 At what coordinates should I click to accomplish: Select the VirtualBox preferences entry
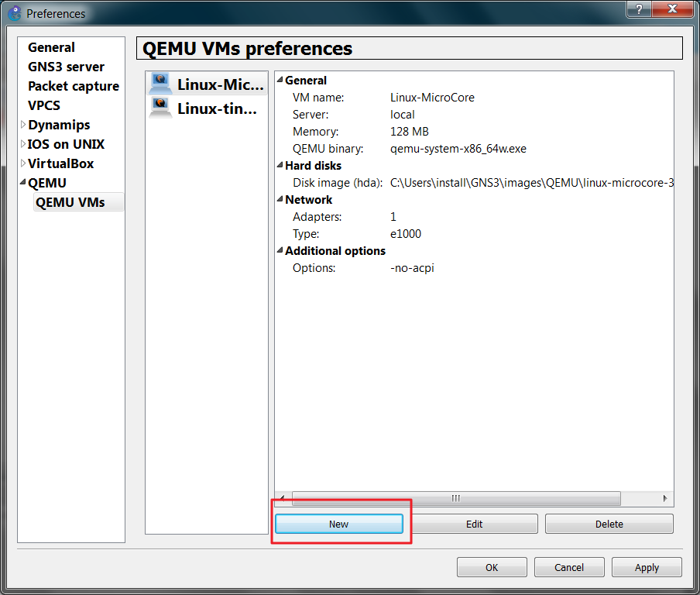coord(60,163)
